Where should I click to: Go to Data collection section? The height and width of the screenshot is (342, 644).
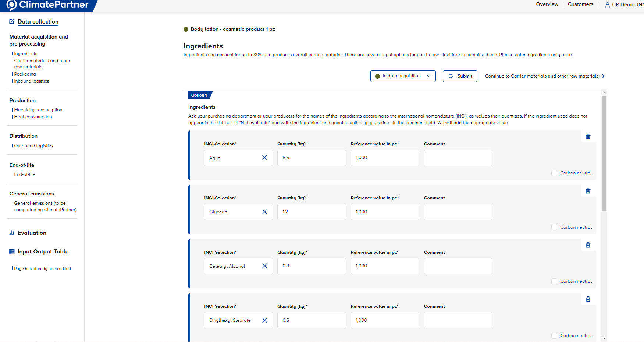pyautogui.click(x=38, y=22)
